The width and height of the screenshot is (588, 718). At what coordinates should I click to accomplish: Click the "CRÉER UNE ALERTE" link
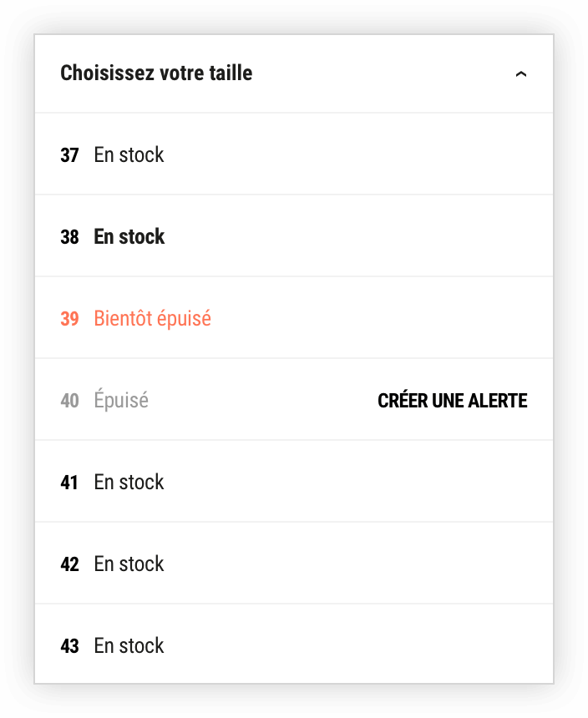453,401
